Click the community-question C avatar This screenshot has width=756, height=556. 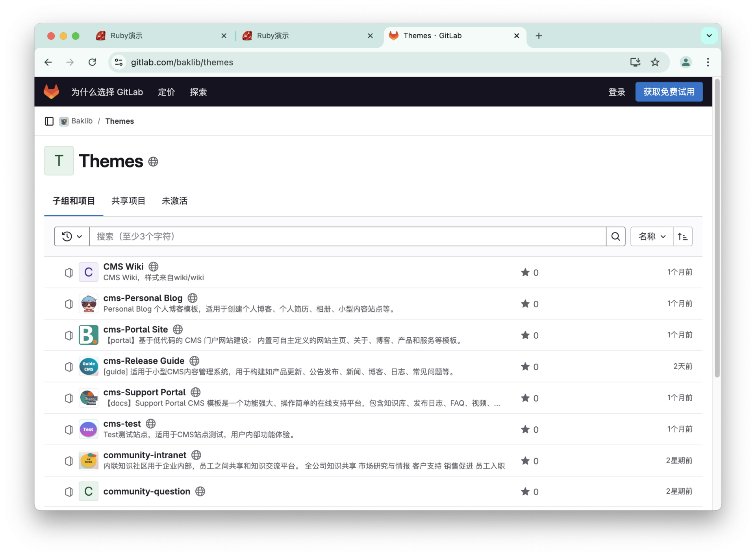pos(89,491)
